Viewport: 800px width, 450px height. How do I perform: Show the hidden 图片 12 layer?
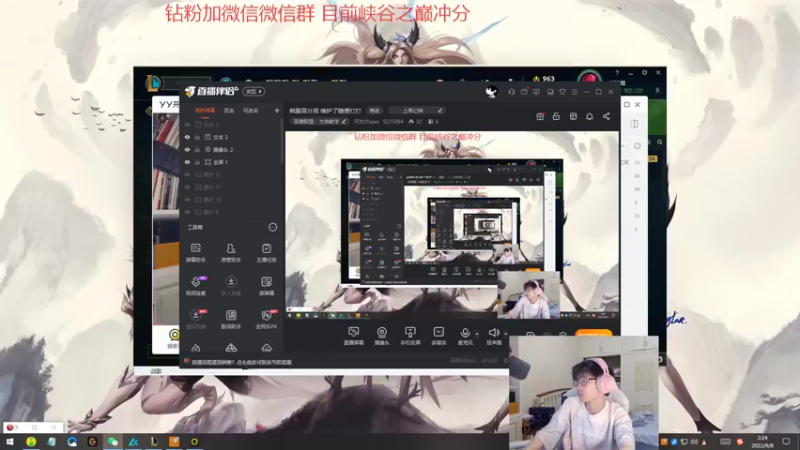tap(187, 174)
